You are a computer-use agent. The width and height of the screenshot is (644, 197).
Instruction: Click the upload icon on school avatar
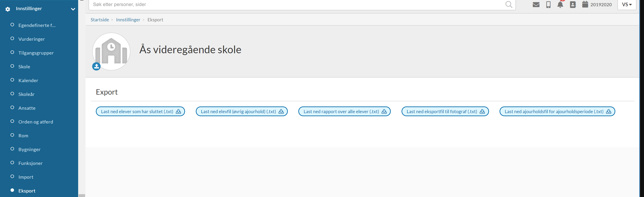[x=96, y=66]
